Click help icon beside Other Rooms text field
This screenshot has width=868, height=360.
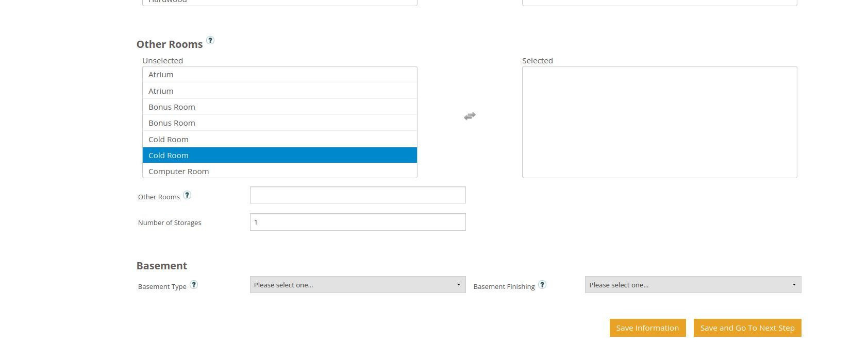187,195
